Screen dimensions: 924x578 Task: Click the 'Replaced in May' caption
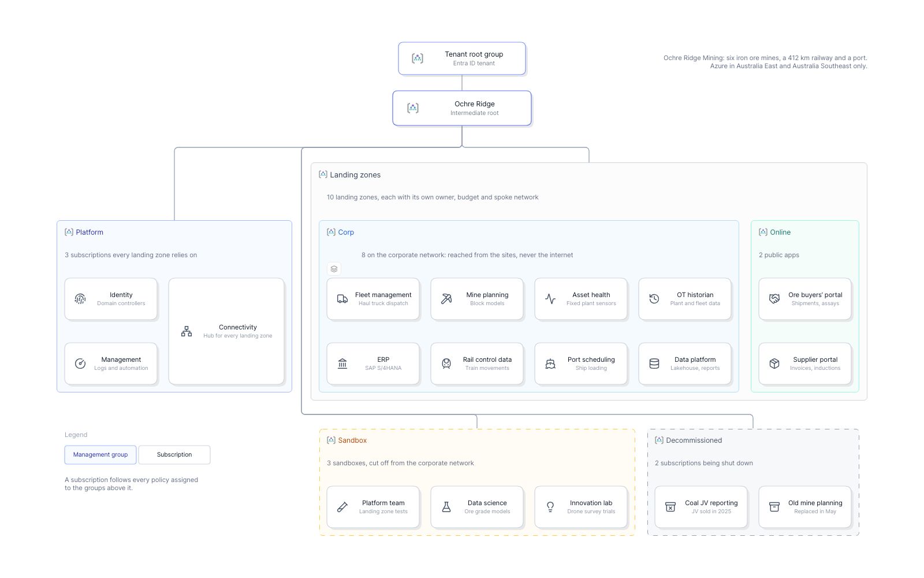point(815,512)
